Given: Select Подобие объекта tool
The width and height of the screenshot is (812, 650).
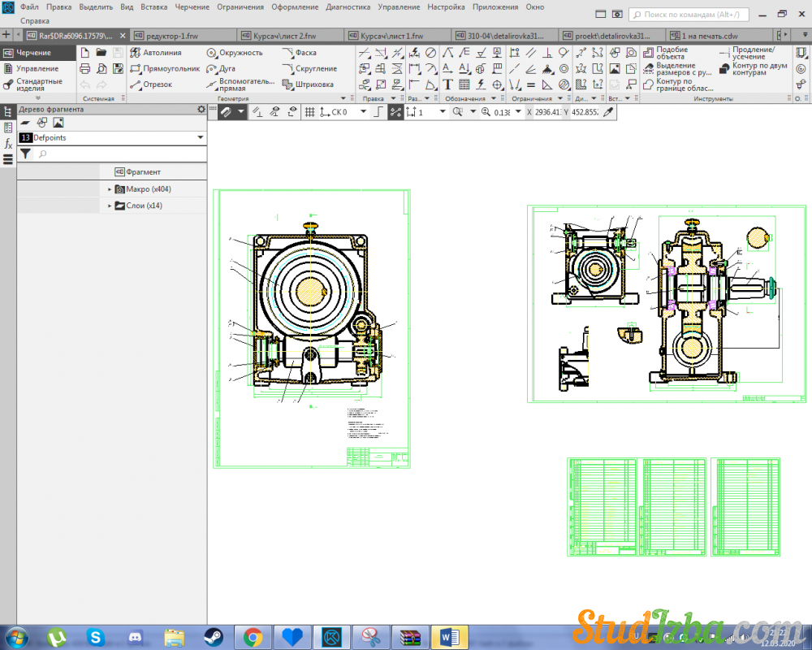Looking at the screenshot, I should 671,54.
